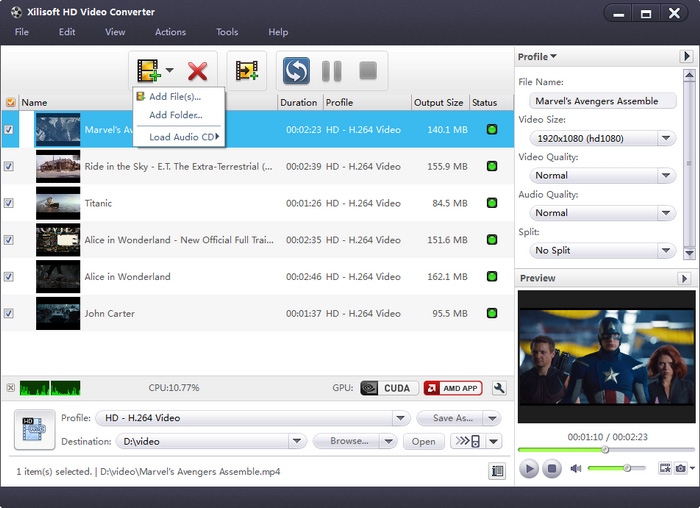Screen dimensions: 700x508
Task: Click the Open destination button
Action: (x=424, y=441)
